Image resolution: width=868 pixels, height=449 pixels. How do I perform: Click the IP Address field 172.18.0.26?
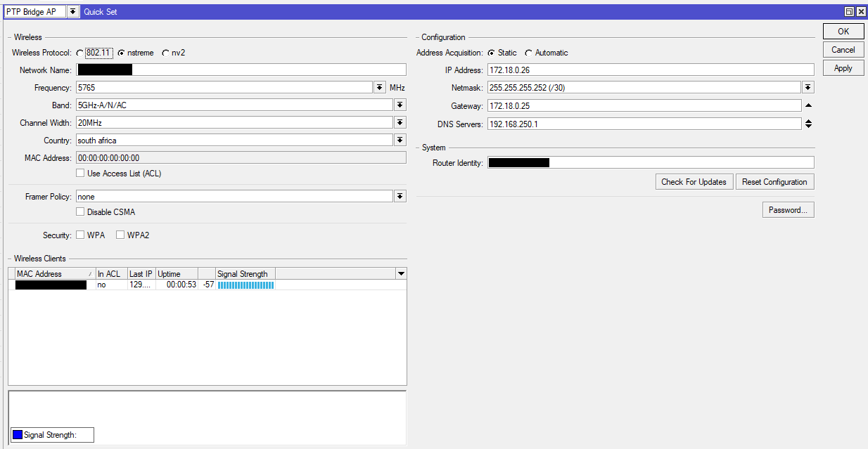(650, 70)
